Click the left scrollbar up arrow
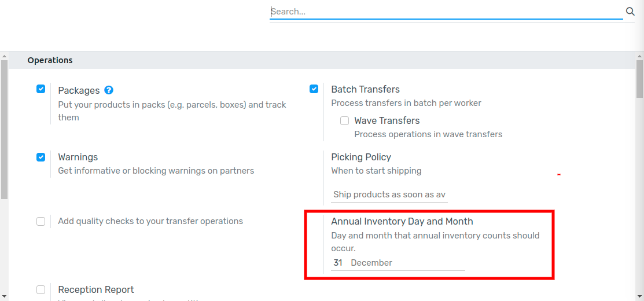 (x=4, y=57)
